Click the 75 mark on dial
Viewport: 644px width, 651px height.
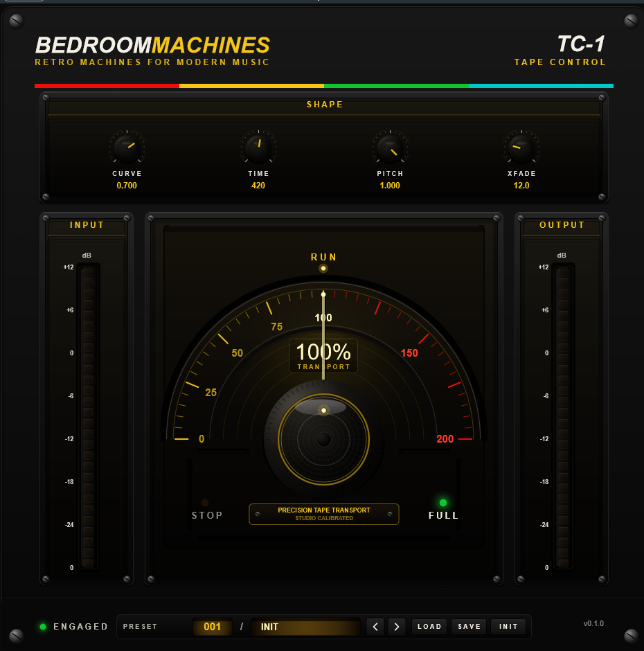276,327
